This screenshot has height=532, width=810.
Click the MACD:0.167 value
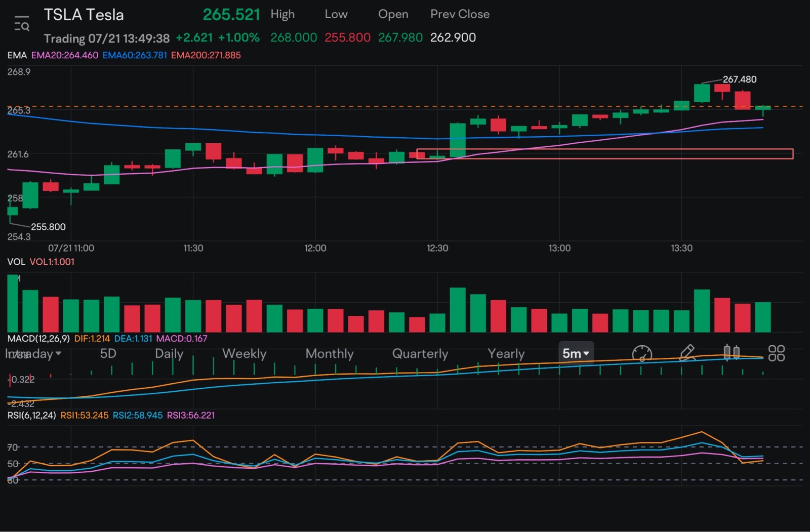[x=182, y=339]
